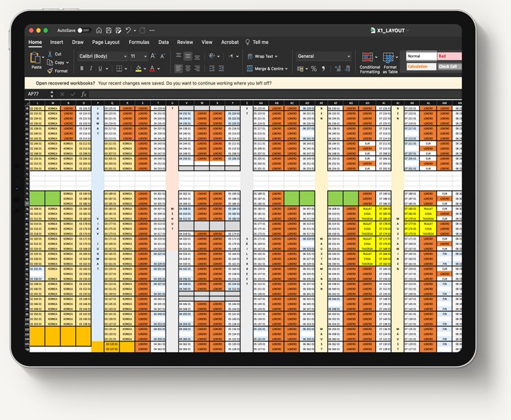Toggle Italic formatting
This screenshot has height=420, width=511.
click(91, 69)
